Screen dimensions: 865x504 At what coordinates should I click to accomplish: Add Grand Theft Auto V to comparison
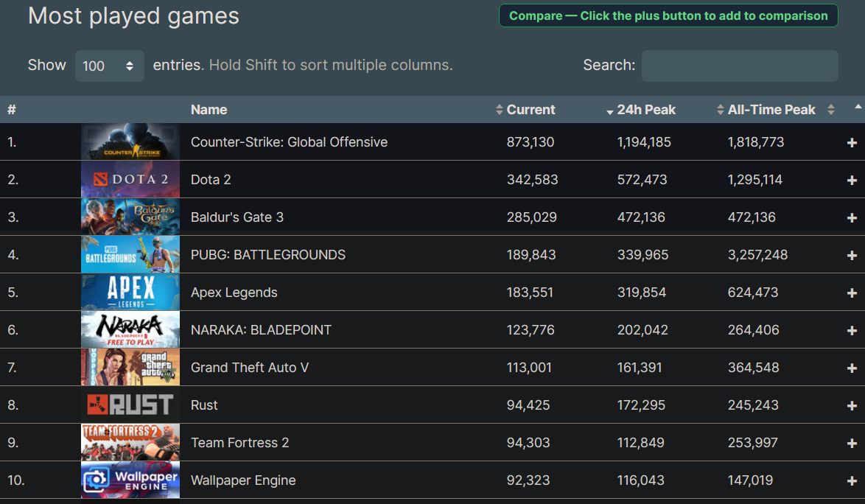click(x=852, y=368)
